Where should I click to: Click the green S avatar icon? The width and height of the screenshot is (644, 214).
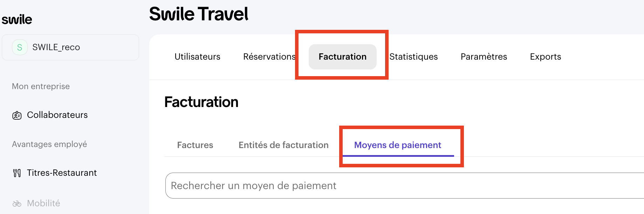(x=20, y=47)
